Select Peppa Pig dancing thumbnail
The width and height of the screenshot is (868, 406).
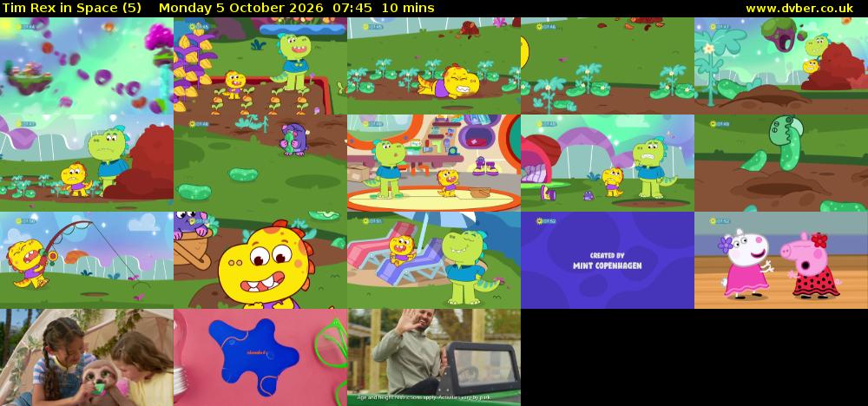coord(781,260)
